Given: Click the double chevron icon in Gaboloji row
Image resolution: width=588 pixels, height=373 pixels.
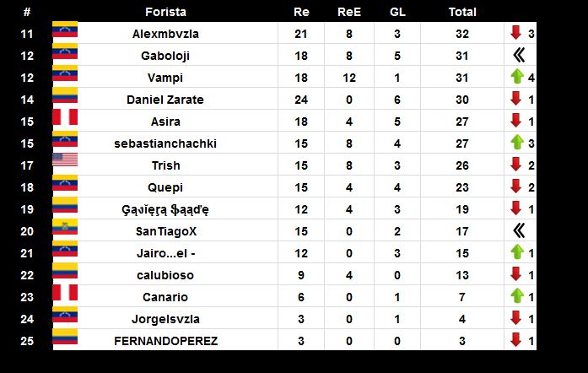Looking at the screenshot, I should pyautogui.click(x=519, y=55).
